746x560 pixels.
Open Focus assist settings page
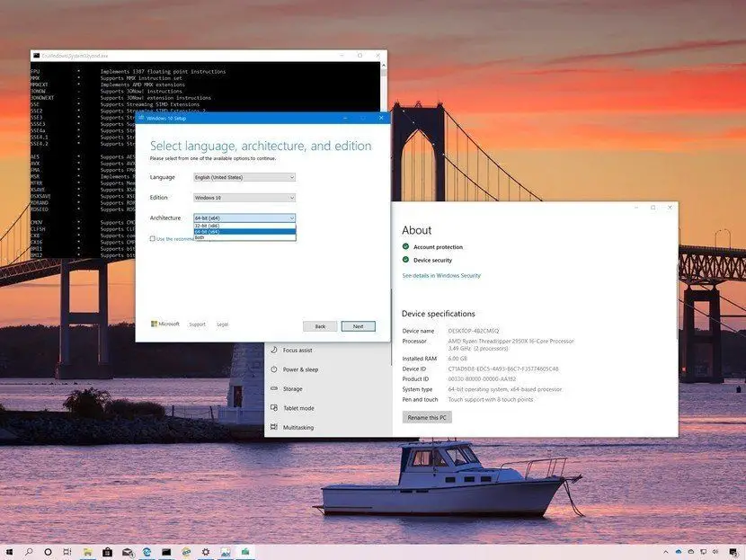298,351
